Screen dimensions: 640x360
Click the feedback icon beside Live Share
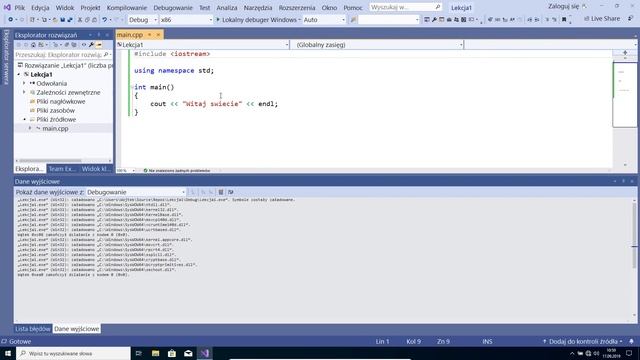pyautogui.click(x=631, y=19)
